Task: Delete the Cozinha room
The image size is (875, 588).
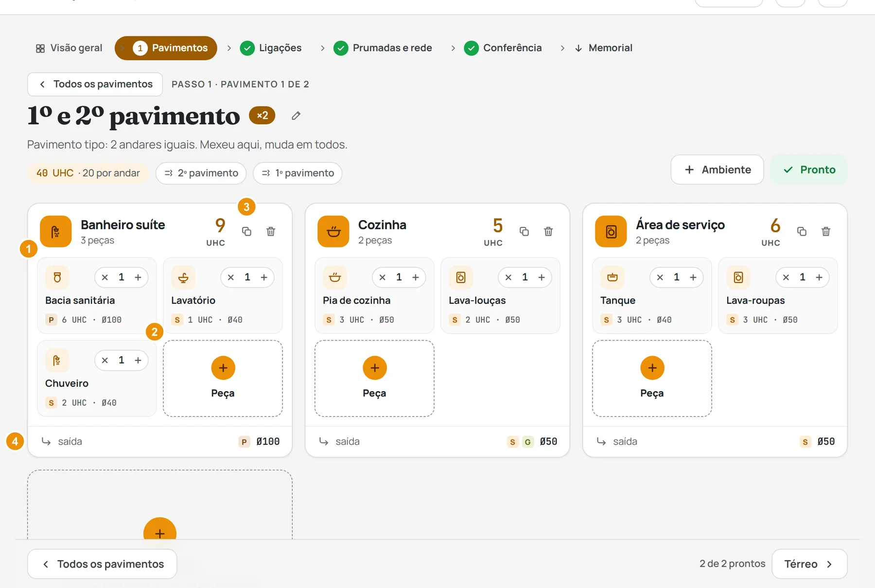Action: [x=548, y=231]
